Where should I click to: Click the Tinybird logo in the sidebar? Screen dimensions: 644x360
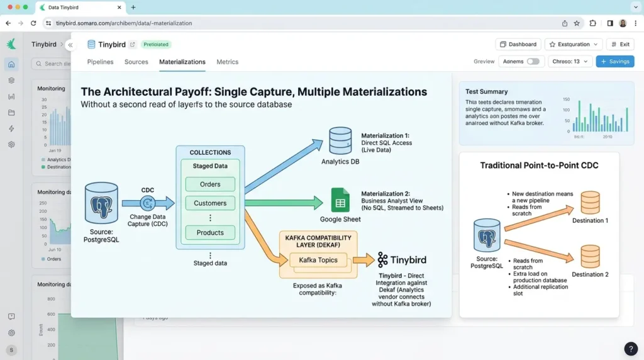click(11, 43)
